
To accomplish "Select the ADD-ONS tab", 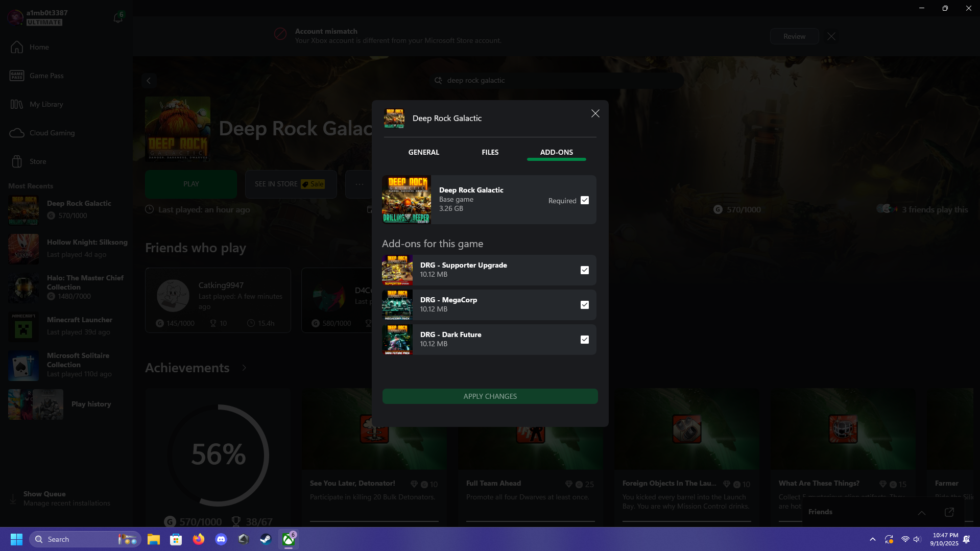I will click(556, 152).
